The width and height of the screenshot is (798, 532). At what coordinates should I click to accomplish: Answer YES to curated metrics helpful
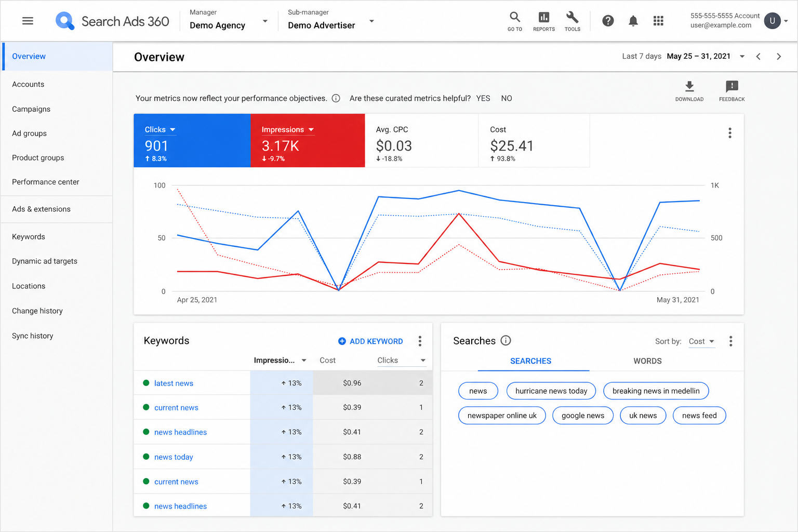483,98
